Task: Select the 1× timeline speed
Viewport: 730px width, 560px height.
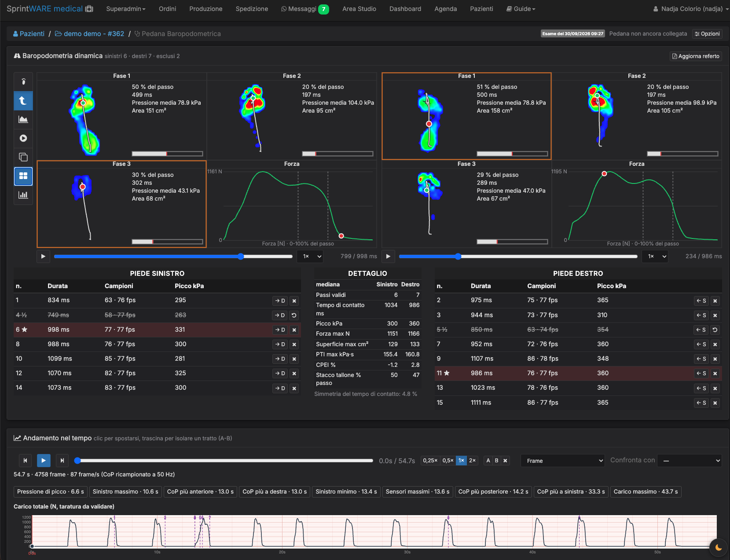Action: click(461, 461)
